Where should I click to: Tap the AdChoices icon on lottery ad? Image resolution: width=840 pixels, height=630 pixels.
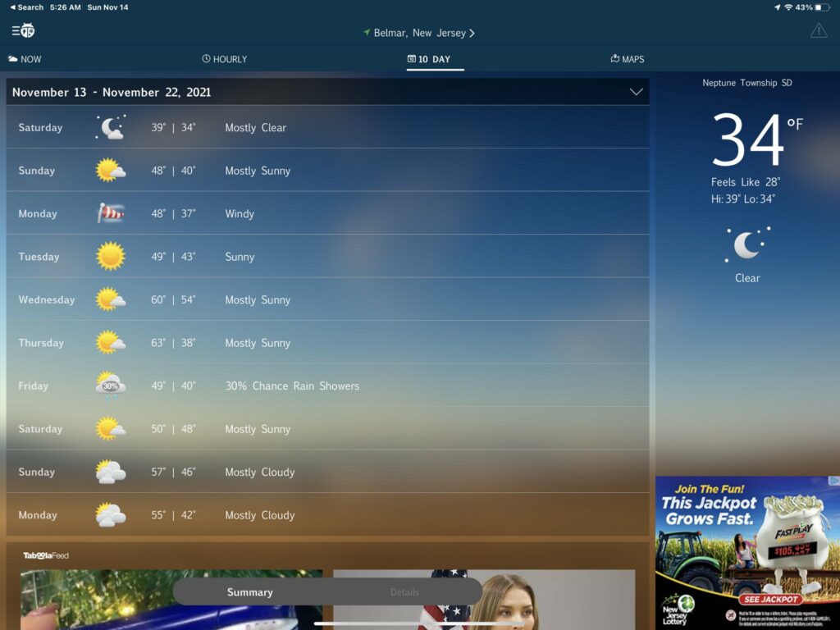(833, 481)
